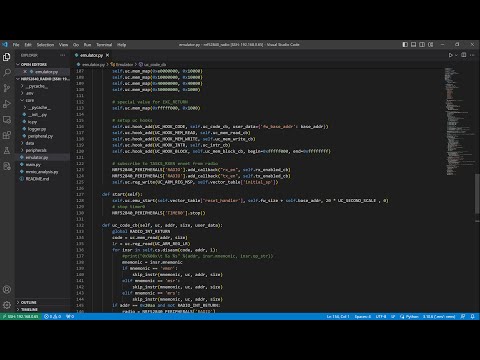Click Emulator class in the breadcrumb
This screenshot has width=480, height=360.
pyautogui.click(x=124, y=65)
